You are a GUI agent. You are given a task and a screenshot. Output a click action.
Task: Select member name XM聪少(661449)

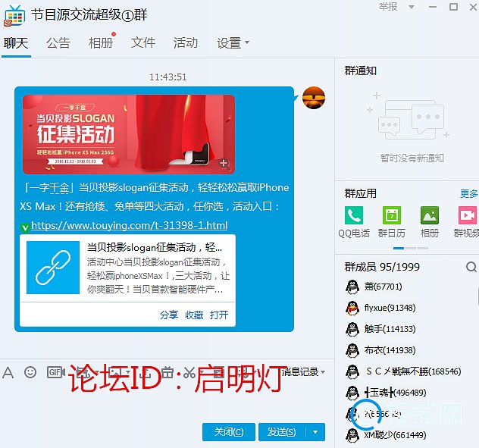tap(395, 435)
